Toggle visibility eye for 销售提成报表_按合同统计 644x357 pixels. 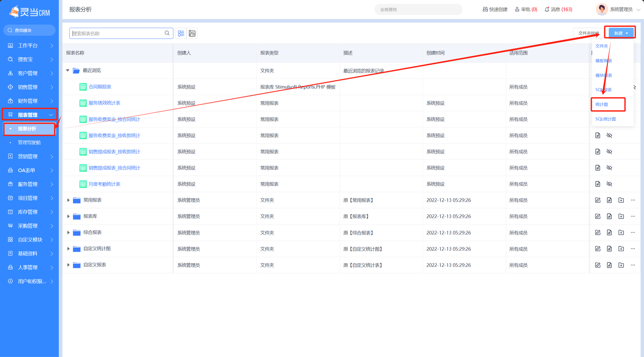[x=609, y=168]
